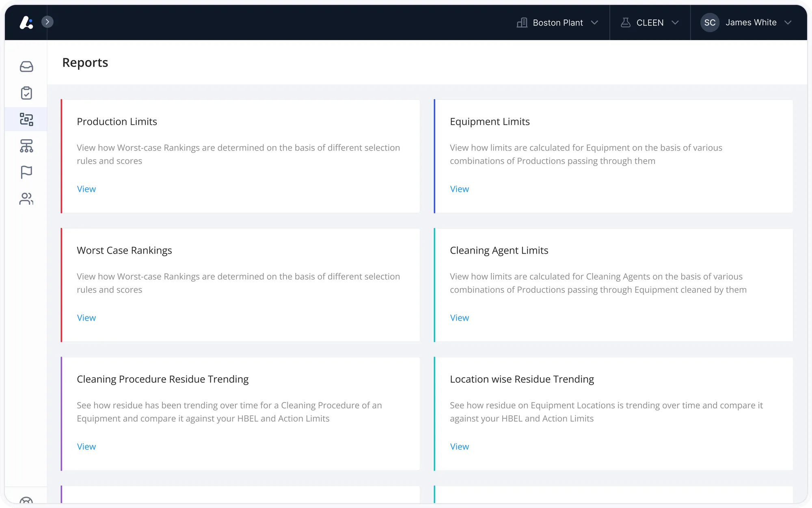Viewport: 812px width, 508px height.
Task: Click Location wise Residue Trending description
Action: pos(606,412)
